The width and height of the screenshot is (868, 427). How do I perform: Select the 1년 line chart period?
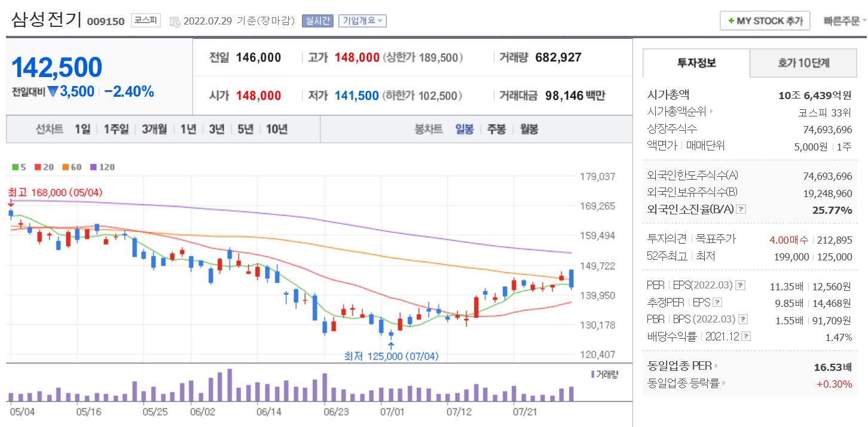pyautogui.click(x=188, y=129)
